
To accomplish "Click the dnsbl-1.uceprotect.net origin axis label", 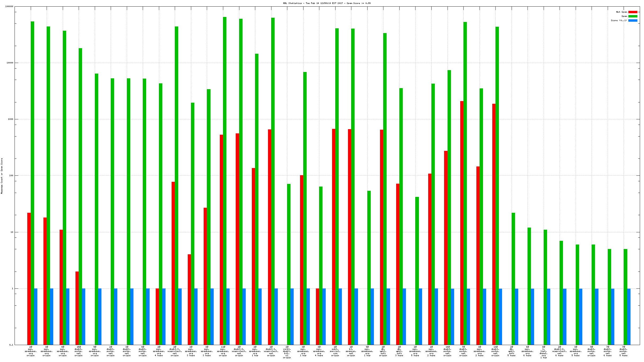I will click(271, 351).
